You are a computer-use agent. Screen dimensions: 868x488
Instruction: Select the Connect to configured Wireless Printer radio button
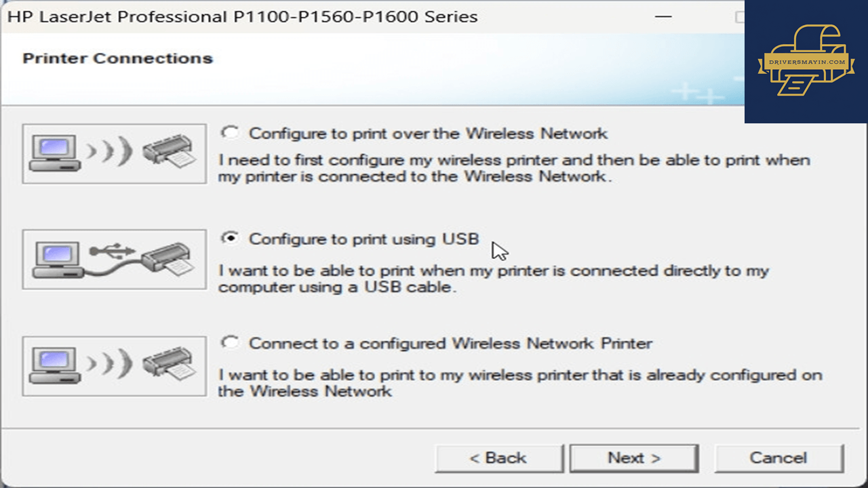(231, 343)
